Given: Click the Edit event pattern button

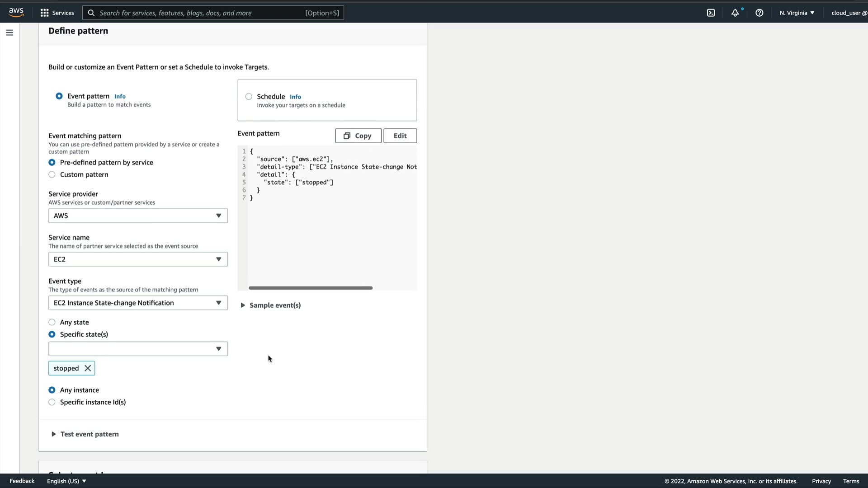Looking at the screenshot, I should pos(400,136).
